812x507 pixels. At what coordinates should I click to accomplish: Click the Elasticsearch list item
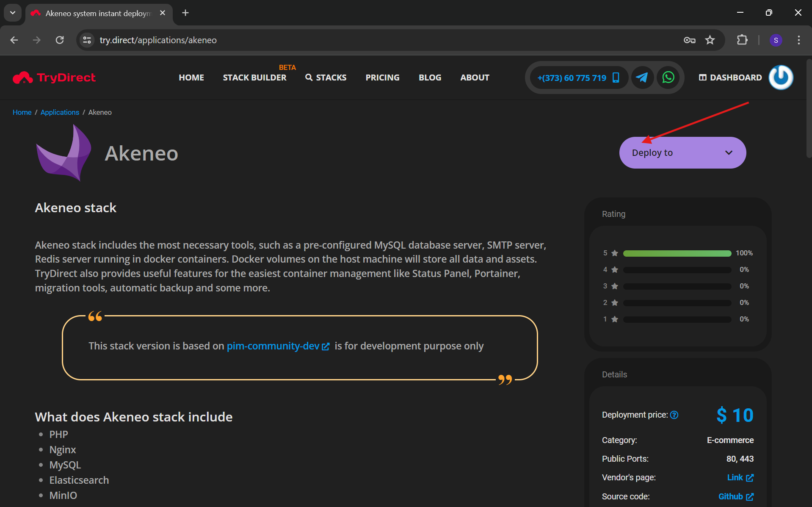[79, 480]
